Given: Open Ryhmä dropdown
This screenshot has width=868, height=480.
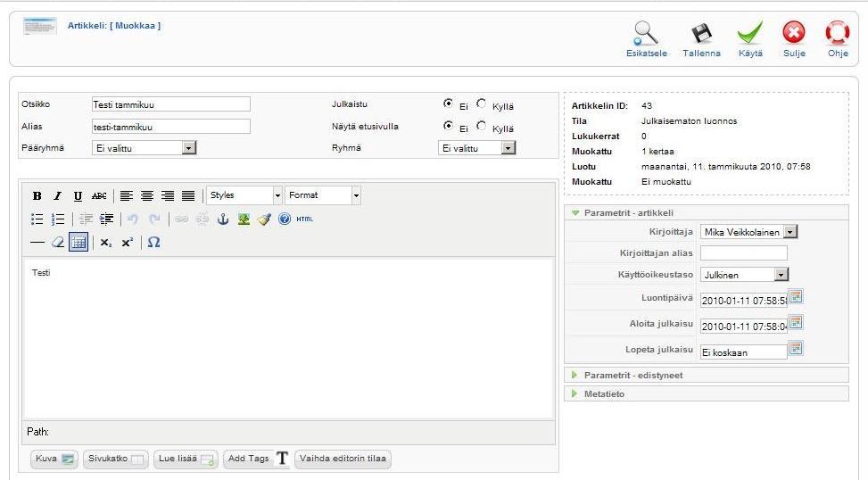Looking at the screenshot, I should 476,148.
